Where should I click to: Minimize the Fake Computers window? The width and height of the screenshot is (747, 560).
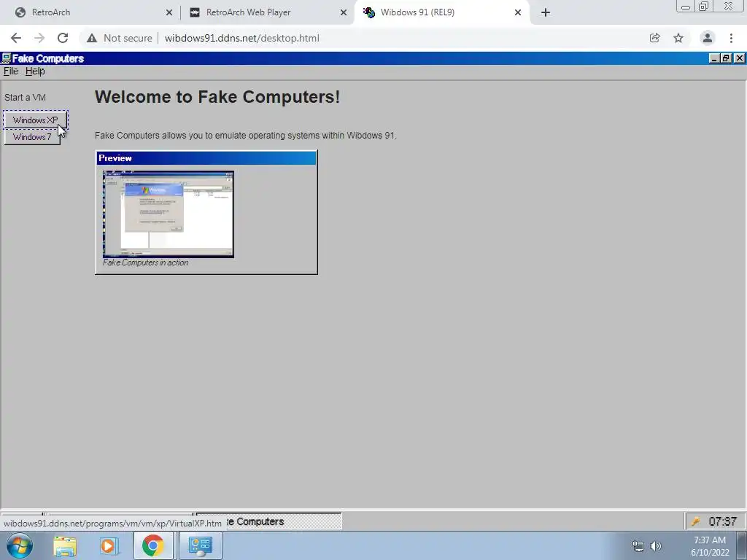coord(714,58)
